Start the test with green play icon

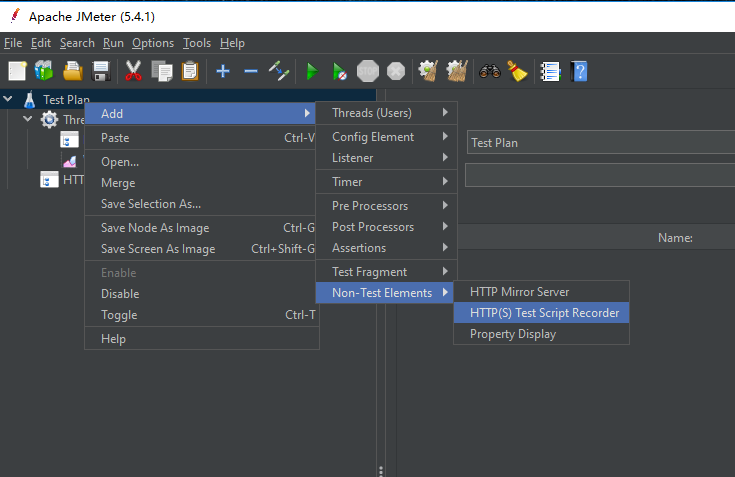click(x=312, y=71)
